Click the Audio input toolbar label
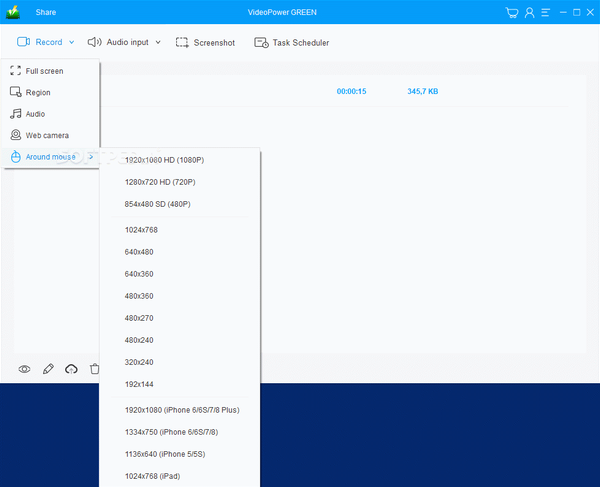 127,42
